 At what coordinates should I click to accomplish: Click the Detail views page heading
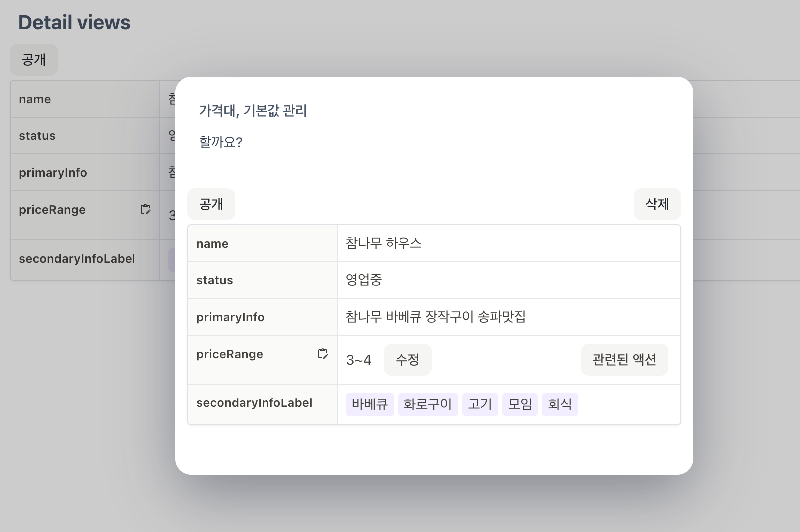tap(74, 22)
